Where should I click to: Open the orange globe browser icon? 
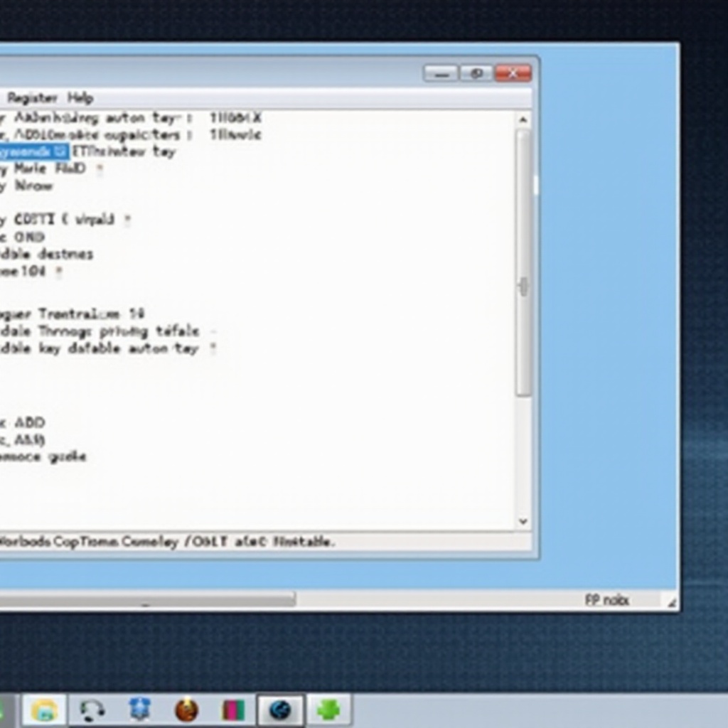[186, 710]
